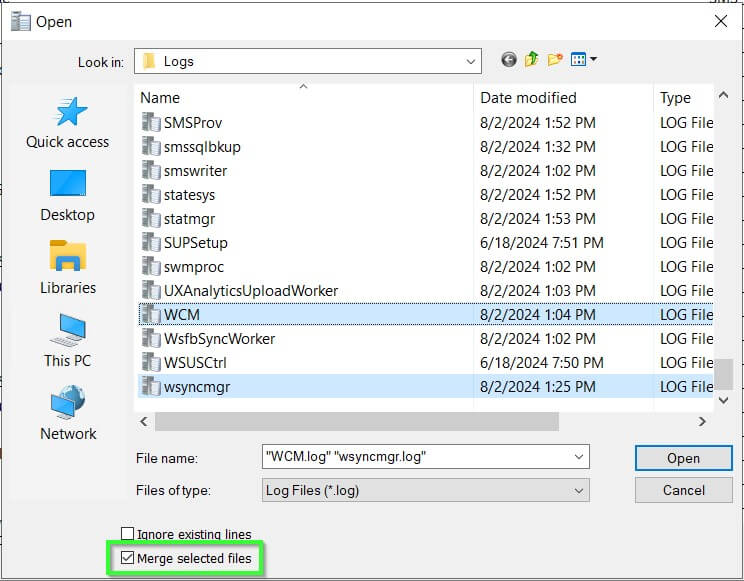This screenshot has height=581, width=744.
Task: Select the SMSProv log file icon
Action: 151,122
